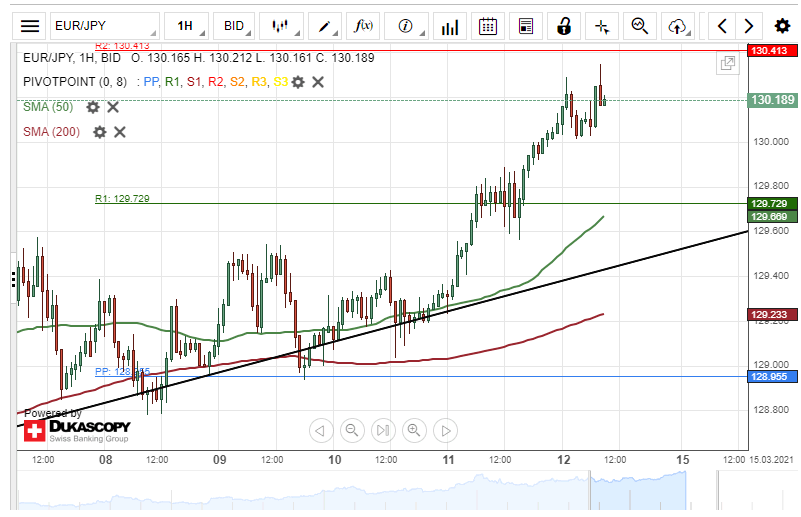Open the BID price side dropdown
Viewport: 801px width, 517px height.
point(233,26)
